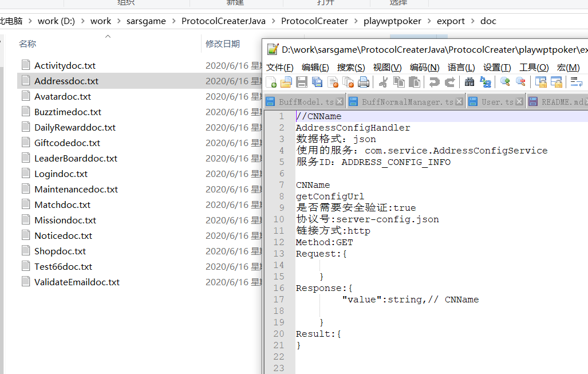The width and height of the screenshot is (588, 374).
Task: Click the Open file toolbar icon
Action: [286, 82]
